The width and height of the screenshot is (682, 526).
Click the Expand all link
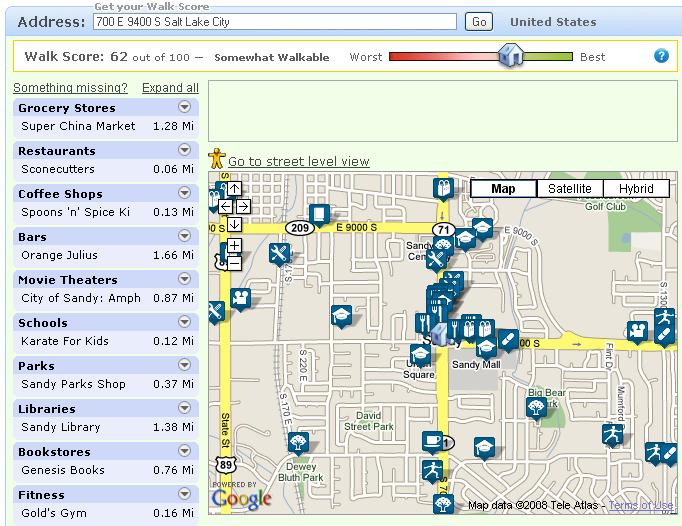pos(170,88)
